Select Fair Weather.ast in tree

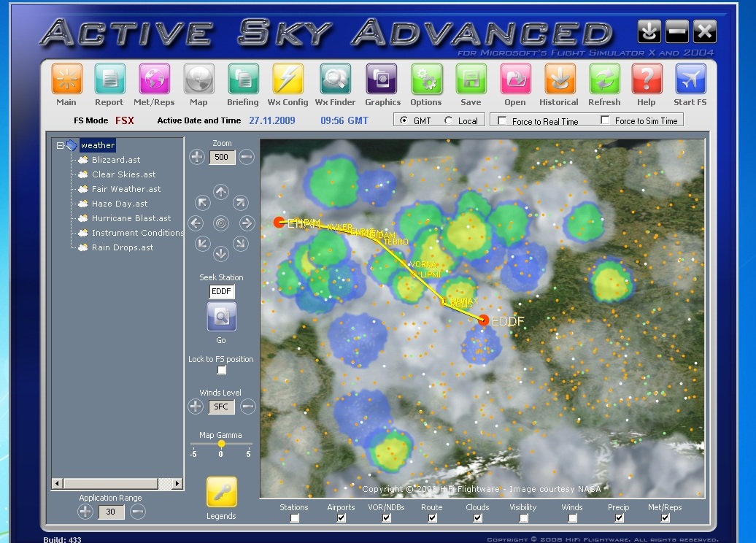(126, 189)
